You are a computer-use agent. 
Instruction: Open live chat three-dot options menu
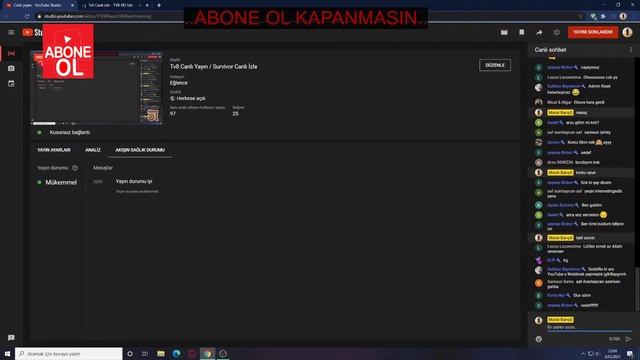[631, 50]
